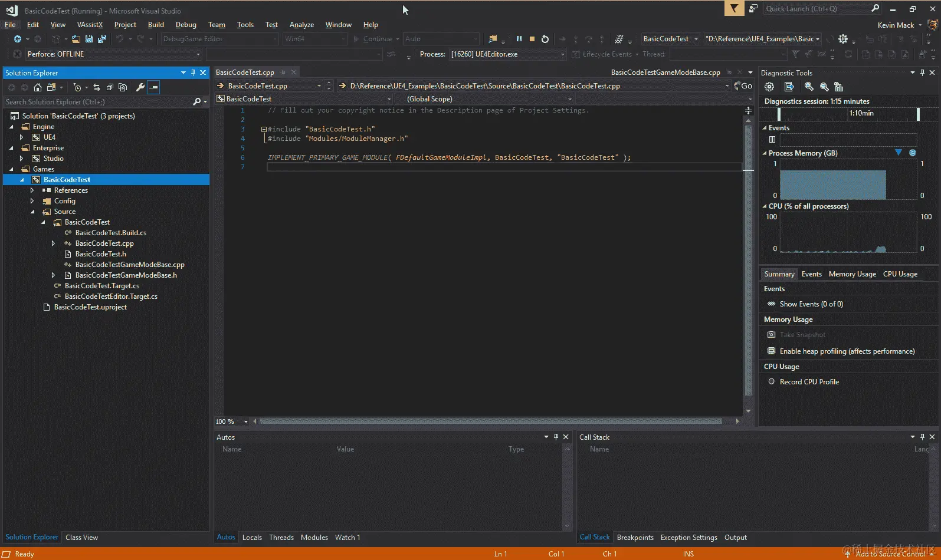Viewport: 941px width, 560px height.
Task: Open Diagnostic Tools settings gear
Action: [769, 87]
